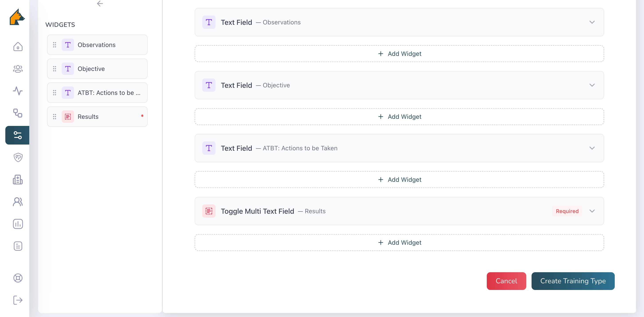Expand the Text Field Observations widget
Viewport: 644px width, 317px height.
tap(592, 22)
